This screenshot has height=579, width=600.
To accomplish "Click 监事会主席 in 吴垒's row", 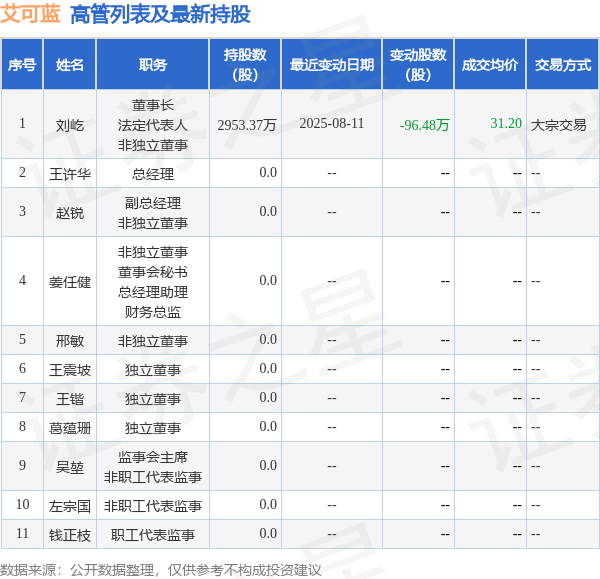I will click(153, 457).
